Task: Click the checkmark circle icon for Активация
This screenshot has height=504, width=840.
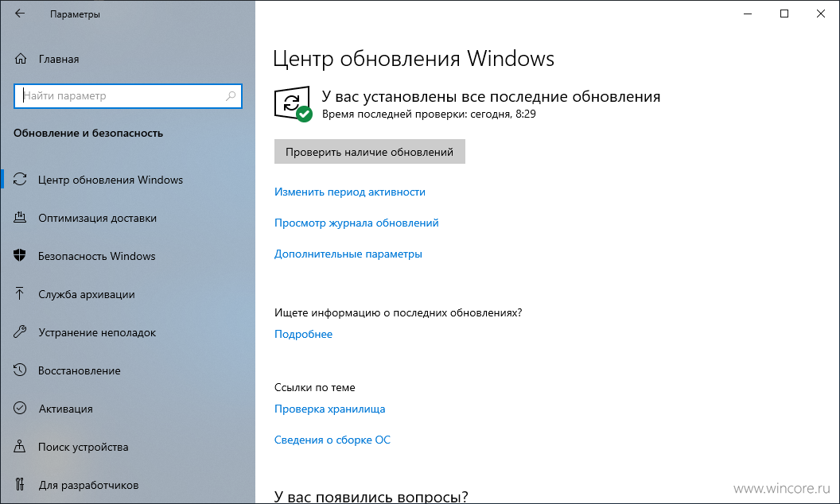Action: tap(20, 408)
